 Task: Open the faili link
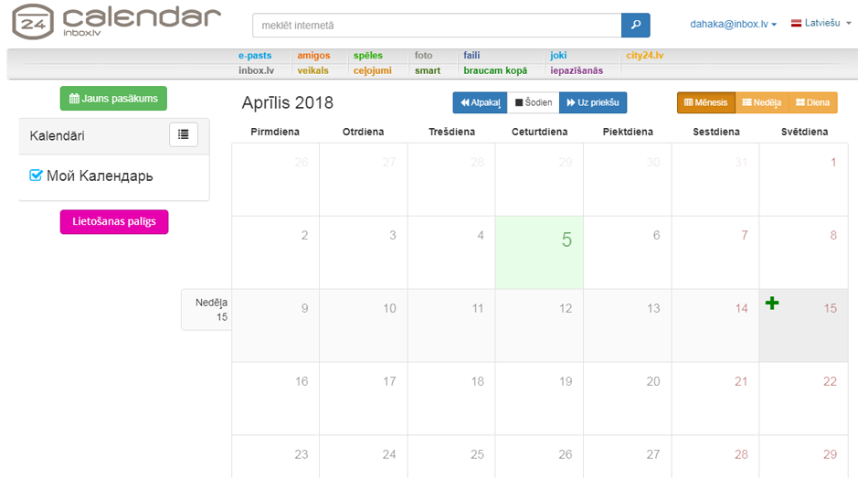tap(471, 56)
